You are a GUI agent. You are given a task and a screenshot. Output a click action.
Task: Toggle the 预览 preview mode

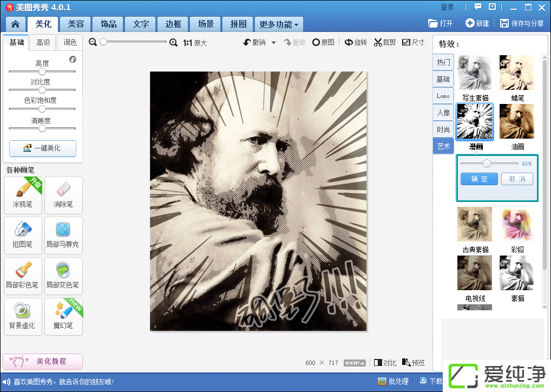[413, 363]
